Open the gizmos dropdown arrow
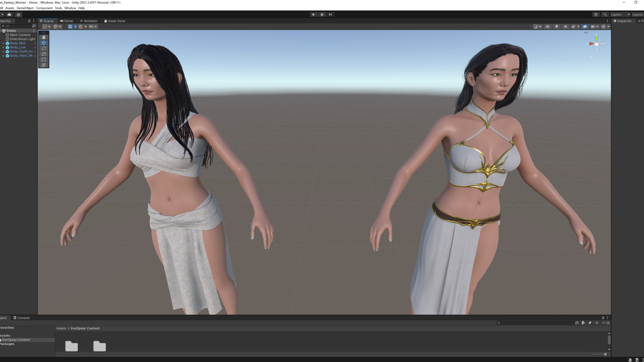The width and height of the screenshot is (644, 362). [x=609, y=26]
